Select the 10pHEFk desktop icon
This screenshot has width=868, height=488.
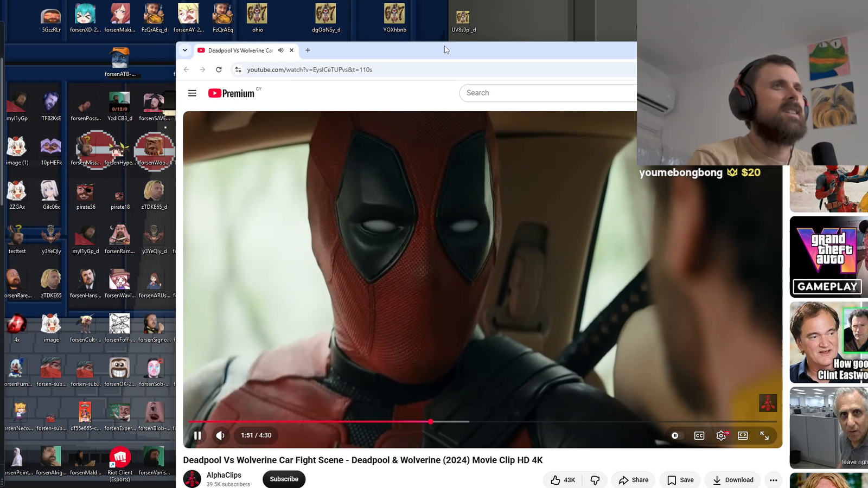(51, 151)
